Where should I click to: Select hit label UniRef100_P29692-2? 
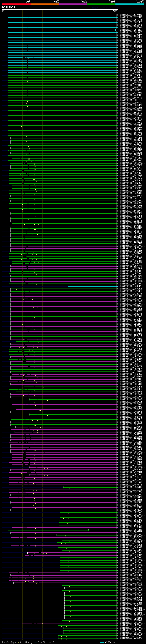coord(132,615)
